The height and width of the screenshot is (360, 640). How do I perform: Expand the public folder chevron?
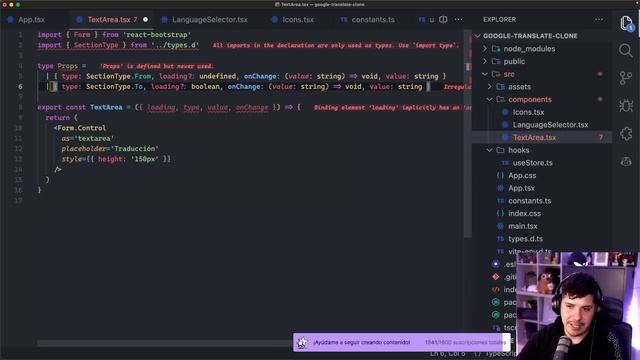[x=484, y=61]
